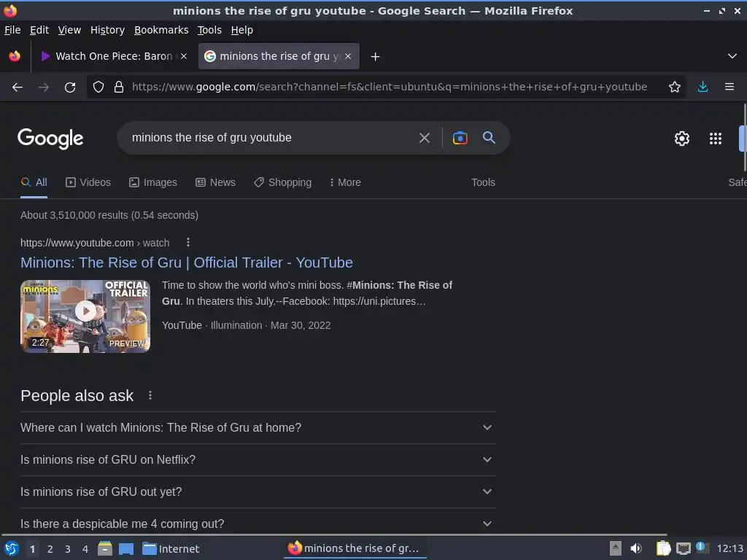Open the Edit menu

39,30
